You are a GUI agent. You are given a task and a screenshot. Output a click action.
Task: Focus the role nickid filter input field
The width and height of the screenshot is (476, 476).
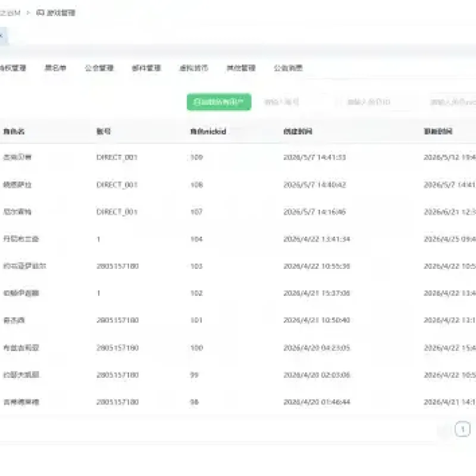point(450,102)
